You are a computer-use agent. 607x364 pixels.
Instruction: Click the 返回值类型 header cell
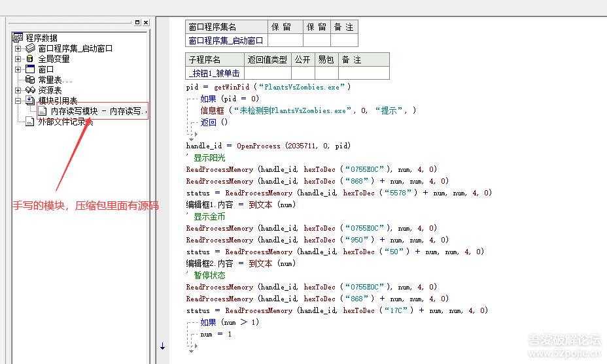tap(268, 59)
